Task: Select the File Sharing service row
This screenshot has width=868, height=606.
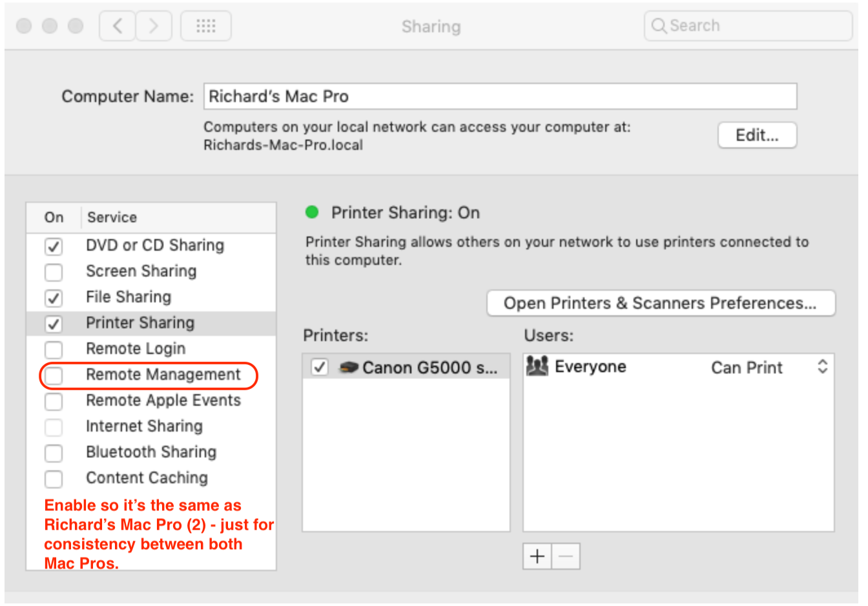Action: pyautogui.click(x=151, y=297)
